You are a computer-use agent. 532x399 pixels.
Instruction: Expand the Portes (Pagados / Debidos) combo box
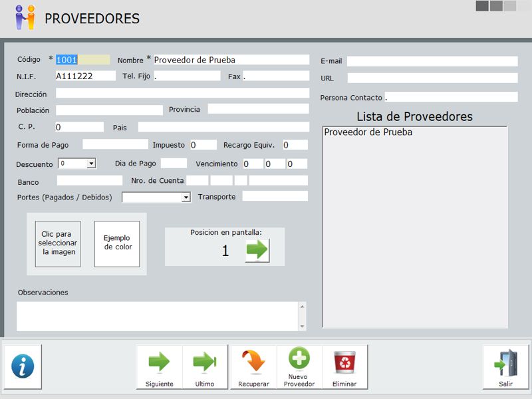[x=186, y=198]
